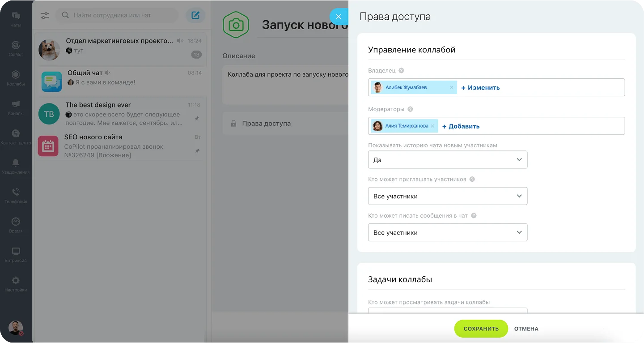This screenshot has height=343, width=644.
Task: Open SEO нового сайта chat
Action: click(x=120, y=146)
